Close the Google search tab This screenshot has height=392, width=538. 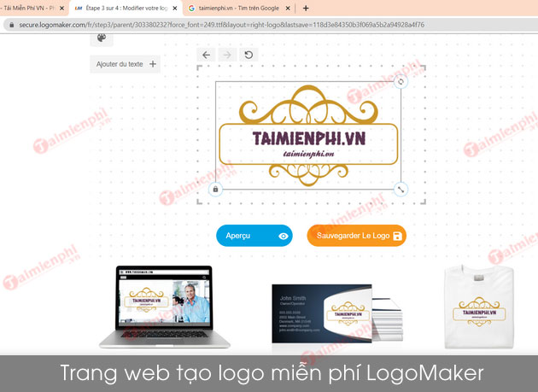[x=288, y=9]
